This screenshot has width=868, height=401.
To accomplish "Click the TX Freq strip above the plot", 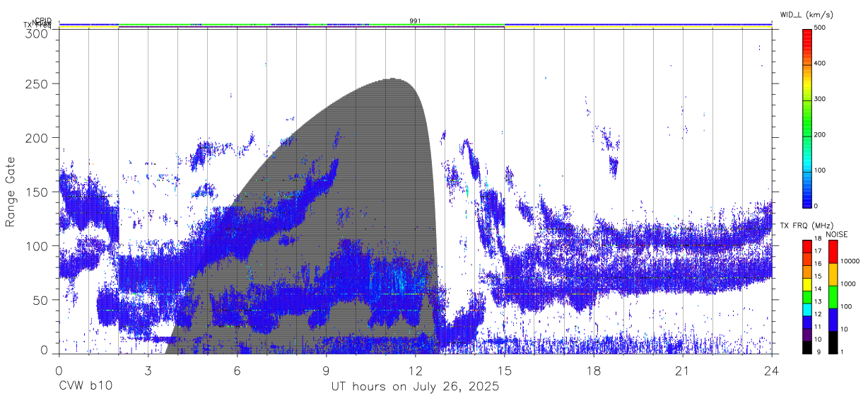I will tap(416, 28).
